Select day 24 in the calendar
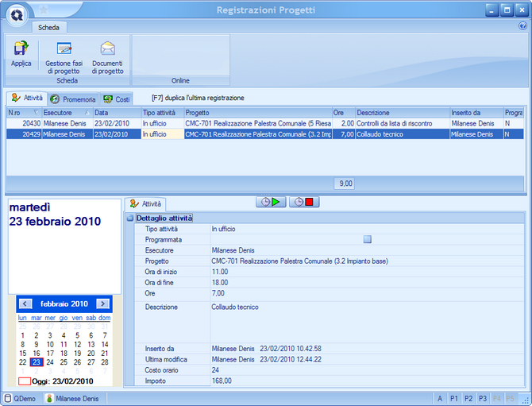Viewport: 532px width, 406px height. [50, 362]
